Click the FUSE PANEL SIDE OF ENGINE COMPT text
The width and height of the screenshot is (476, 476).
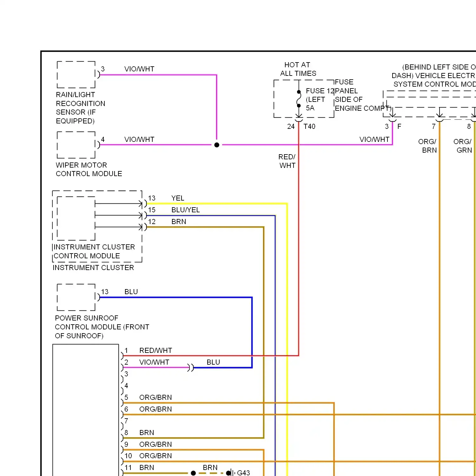[x=363, y=95]
